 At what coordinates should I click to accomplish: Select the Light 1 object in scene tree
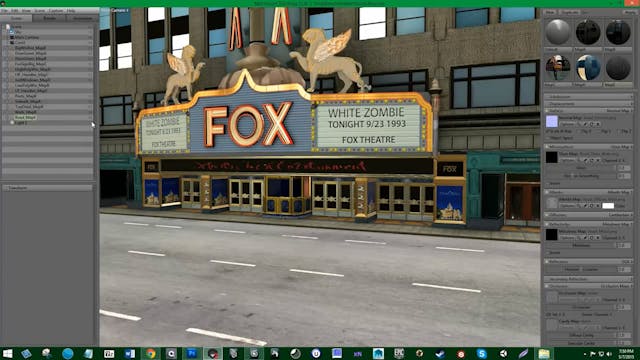pyautogui.click(x=20, y=122)
